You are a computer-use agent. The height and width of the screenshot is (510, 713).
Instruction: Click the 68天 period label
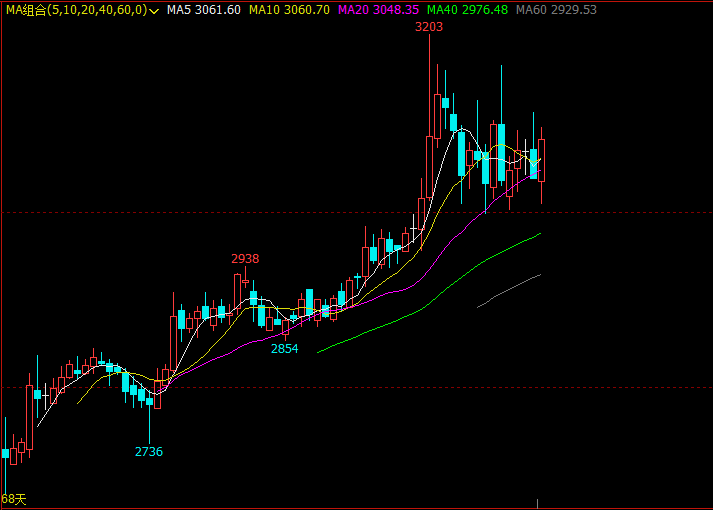click(x=14, y=500)
